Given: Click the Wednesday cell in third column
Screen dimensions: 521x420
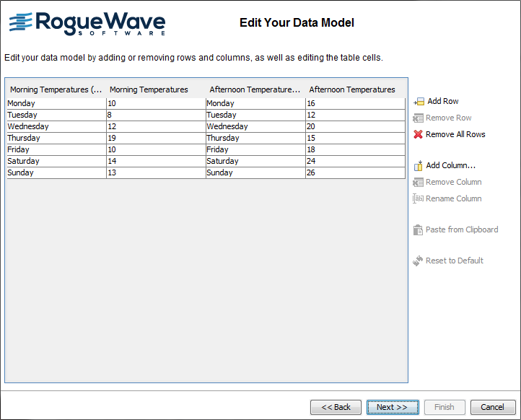Looking at the screenshot, I should [255, 127].
